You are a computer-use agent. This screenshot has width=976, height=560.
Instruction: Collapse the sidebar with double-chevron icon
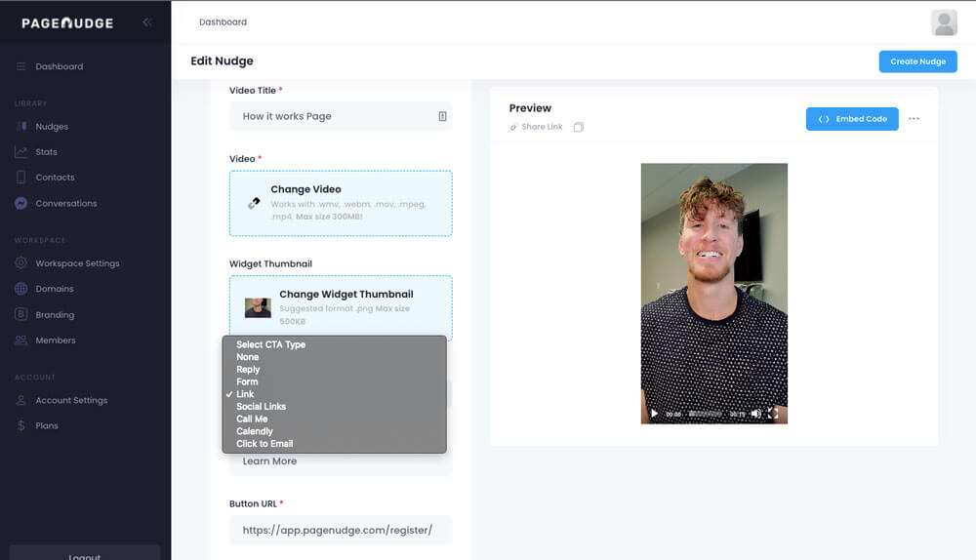[147, 22]
